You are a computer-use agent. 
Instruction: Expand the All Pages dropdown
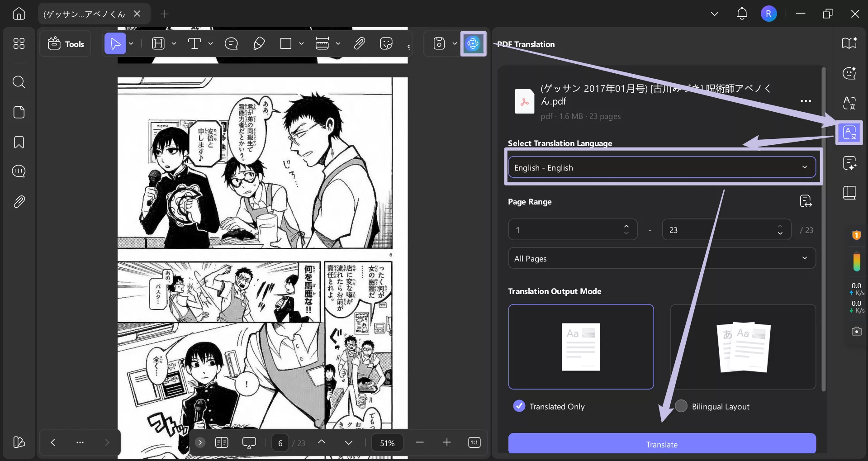[661, 258]
